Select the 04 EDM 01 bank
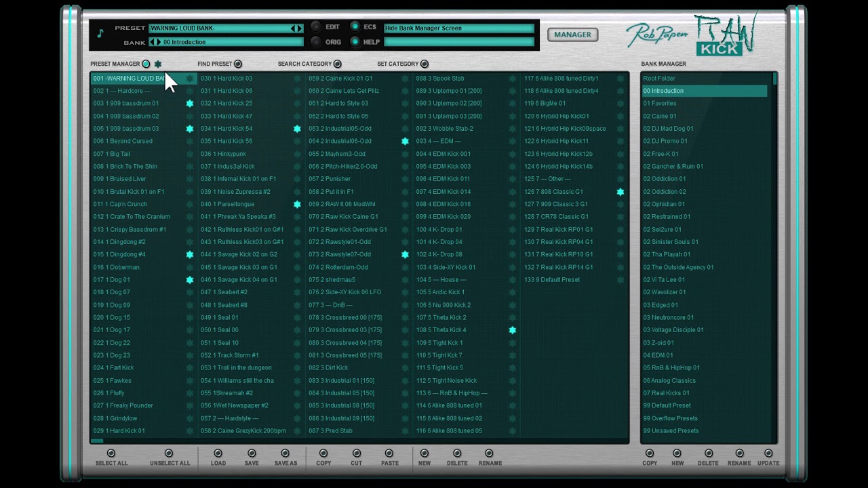868x488 pixels. [705, 355]
